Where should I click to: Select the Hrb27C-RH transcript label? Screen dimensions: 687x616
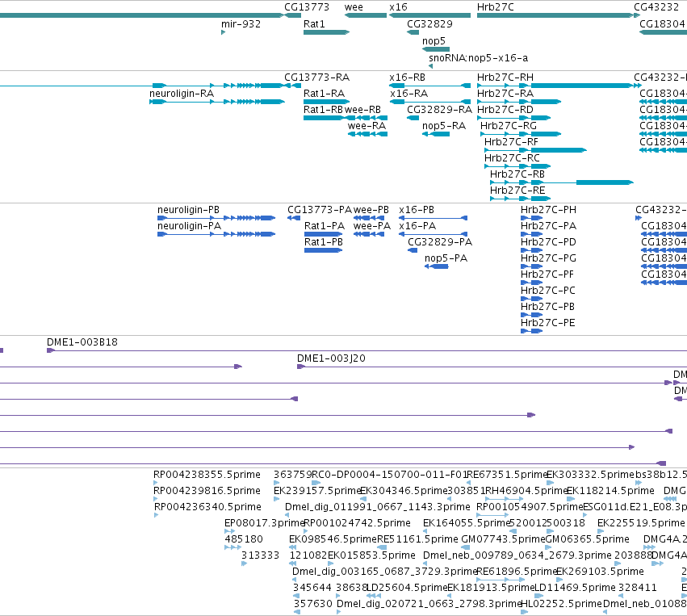tap(505, 78)
